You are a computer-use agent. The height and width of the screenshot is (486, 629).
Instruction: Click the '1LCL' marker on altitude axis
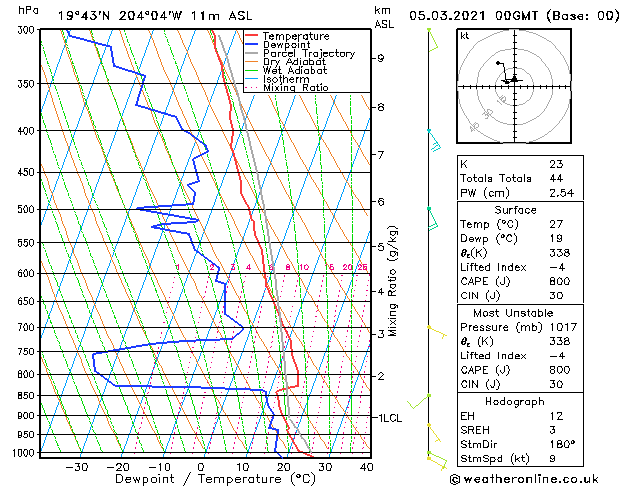[x=390, y=418]
